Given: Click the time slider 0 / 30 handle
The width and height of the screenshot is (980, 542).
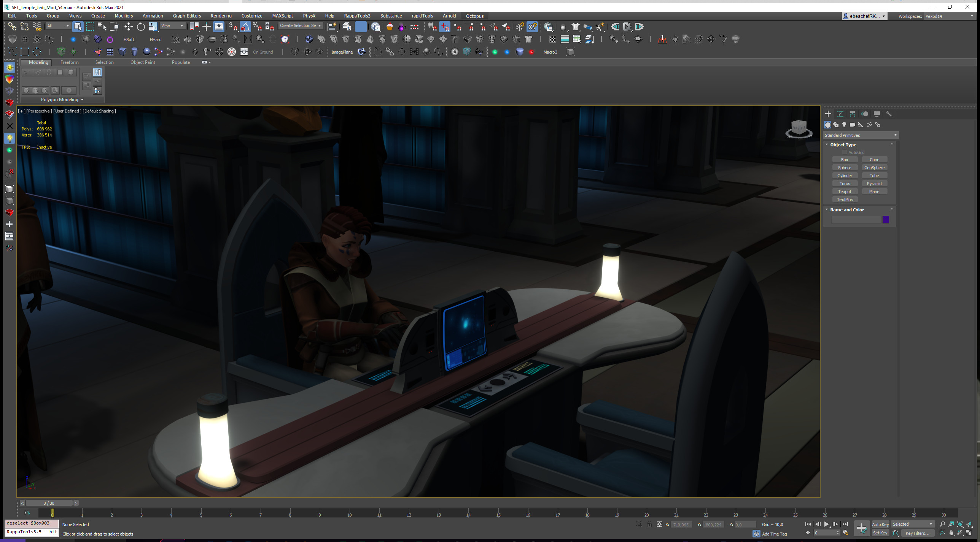Looking at the screenshot, I should 49,503.
